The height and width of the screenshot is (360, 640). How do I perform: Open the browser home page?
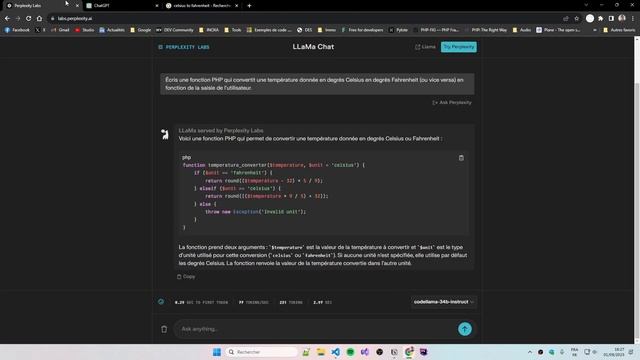point(39,18)
